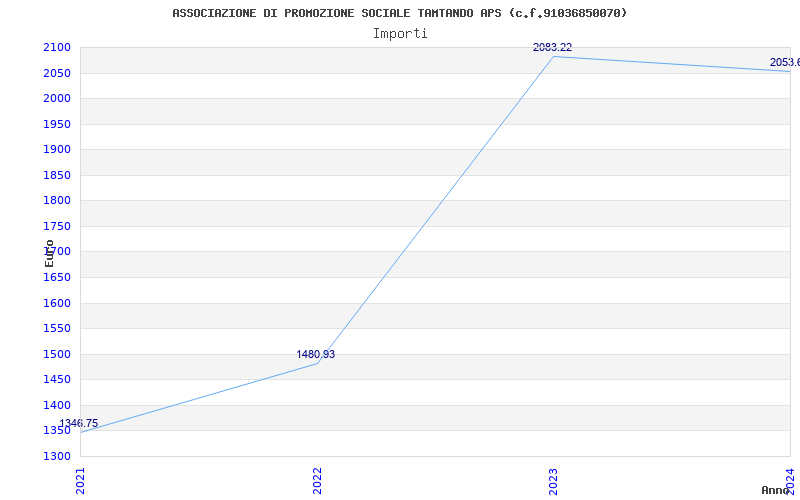Click the 2083.22 data label
The width and height of the screenshot is (800, 500).
click(553, 47)
